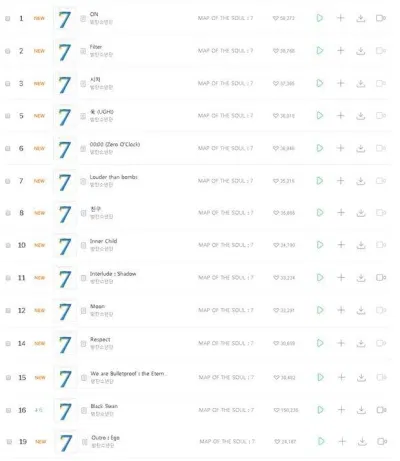The image size is (400, 461).
Task: Open music video for Black Swan
Action: click(382, 410)
